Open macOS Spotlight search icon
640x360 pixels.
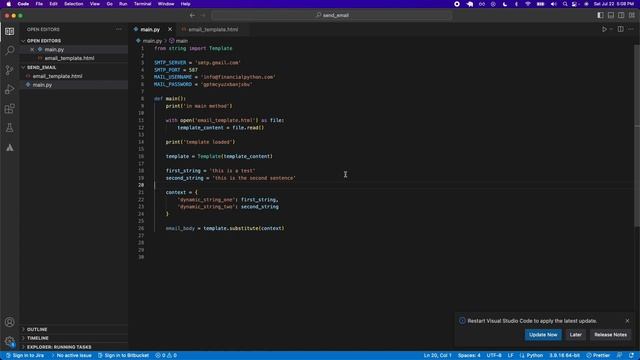click(565, 4)
